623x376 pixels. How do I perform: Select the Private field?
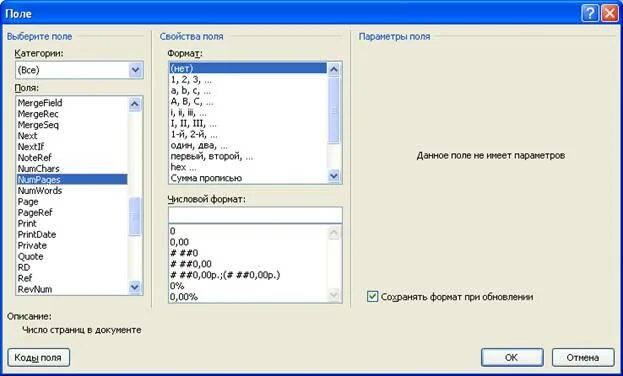pos(72,246)
